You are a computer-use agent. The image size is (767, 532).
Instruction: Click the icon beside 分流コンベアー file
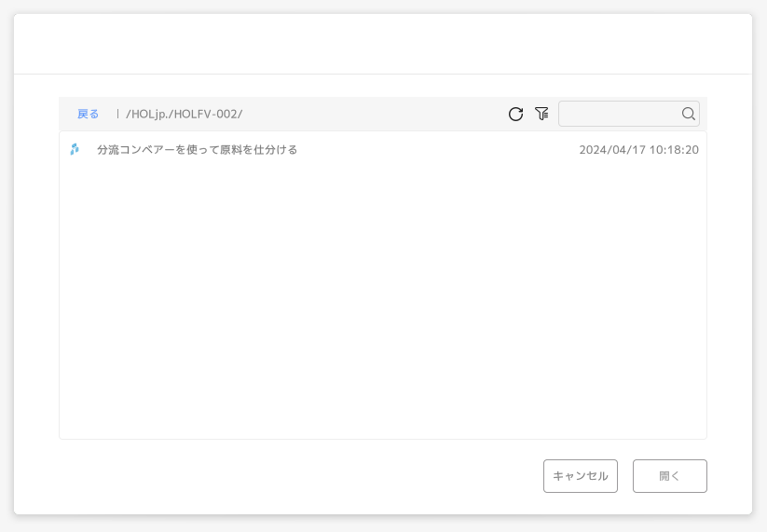tap(75, 149)
